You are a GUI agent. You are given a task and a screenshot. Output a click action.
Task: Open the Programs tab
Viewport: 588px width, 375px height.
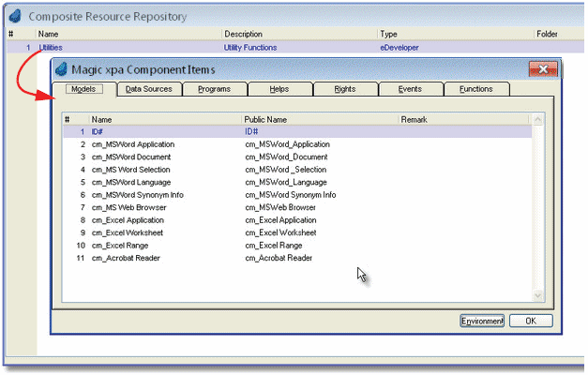(214, 89)
